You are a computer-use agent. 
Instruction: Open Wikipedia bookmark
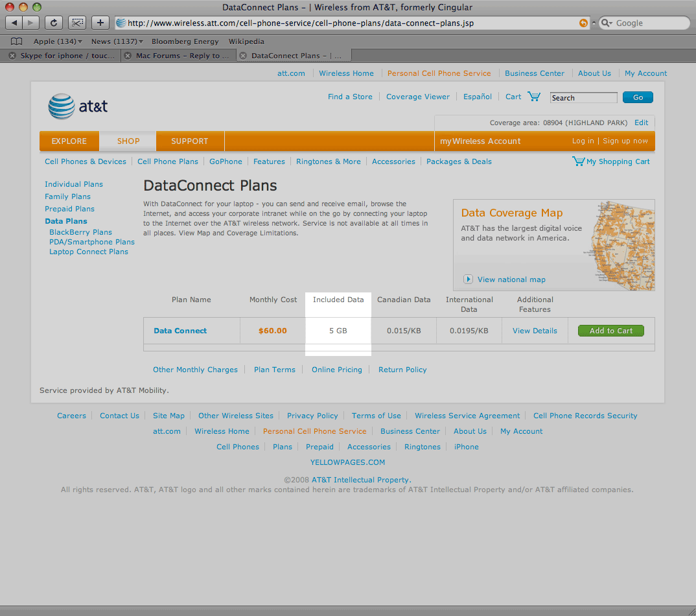(246, 41)
